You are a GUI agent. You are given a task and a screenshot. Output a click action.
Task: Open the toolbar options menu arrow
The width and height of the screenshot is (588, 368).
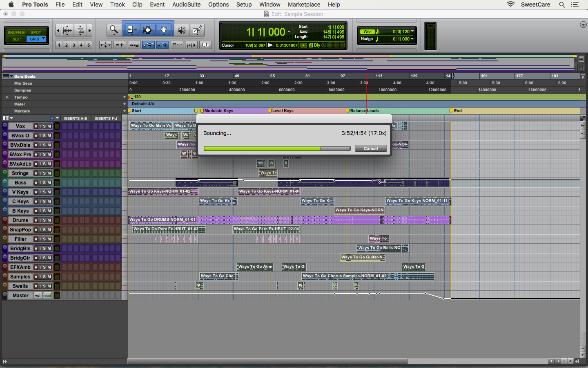(x=583, y=25)
